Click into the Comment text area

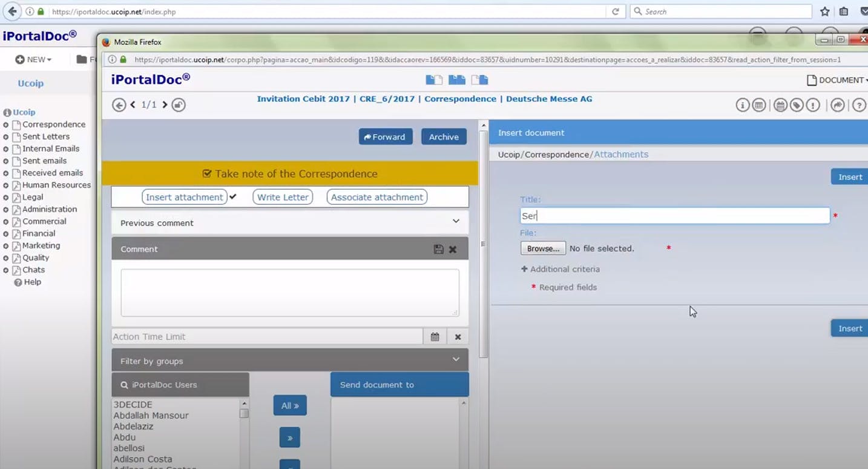click(x=290, y=293)
